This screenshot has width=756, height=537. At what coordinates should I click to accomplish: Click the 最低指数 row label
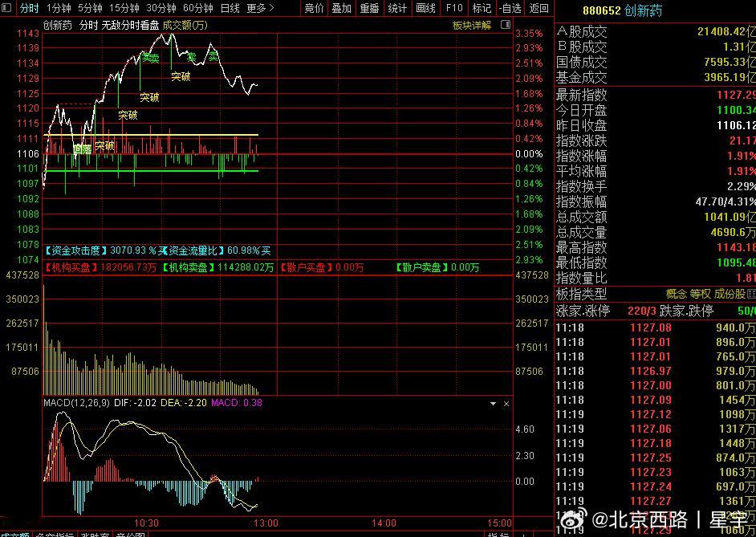tap(582, 262)
